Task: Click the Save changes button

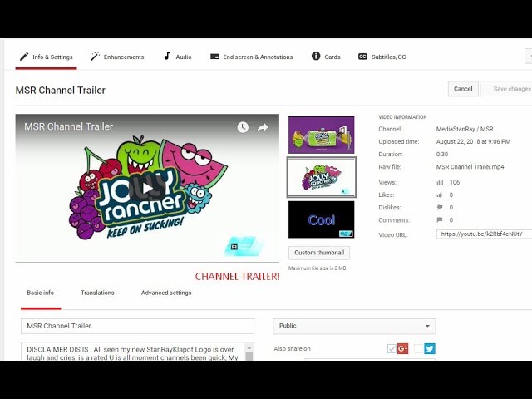Action: click(507, 89)
